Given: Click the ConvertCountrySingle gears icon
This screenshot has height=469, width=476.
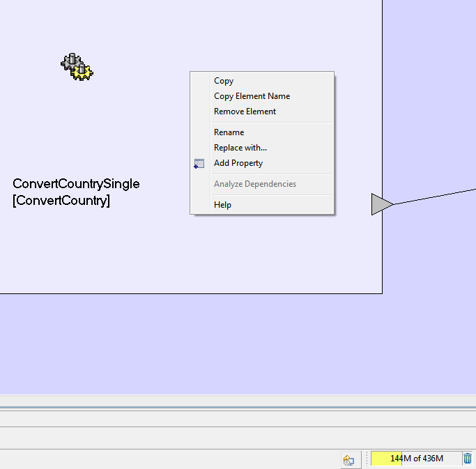Looking at the screenshot, I should coord(77,66).
